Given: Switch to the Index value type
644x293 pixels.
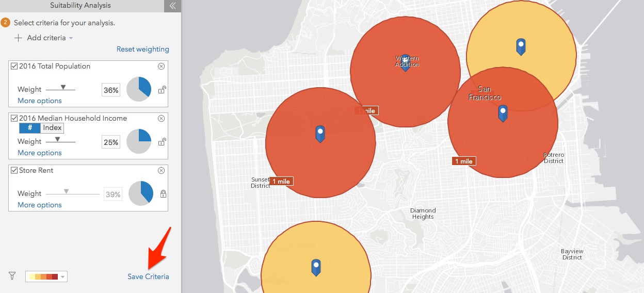Looking at the screenshot, I should 52,128.
